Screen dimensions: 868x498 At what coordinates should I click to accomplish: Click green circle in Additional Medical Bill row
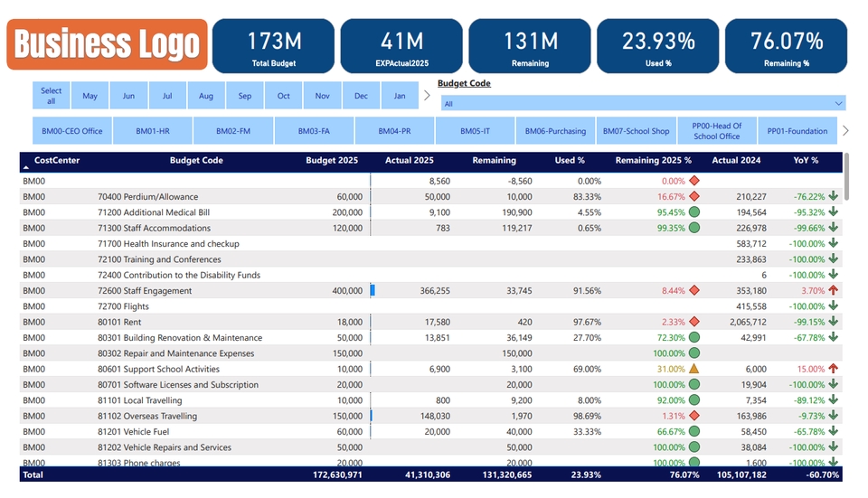[694, 212]
